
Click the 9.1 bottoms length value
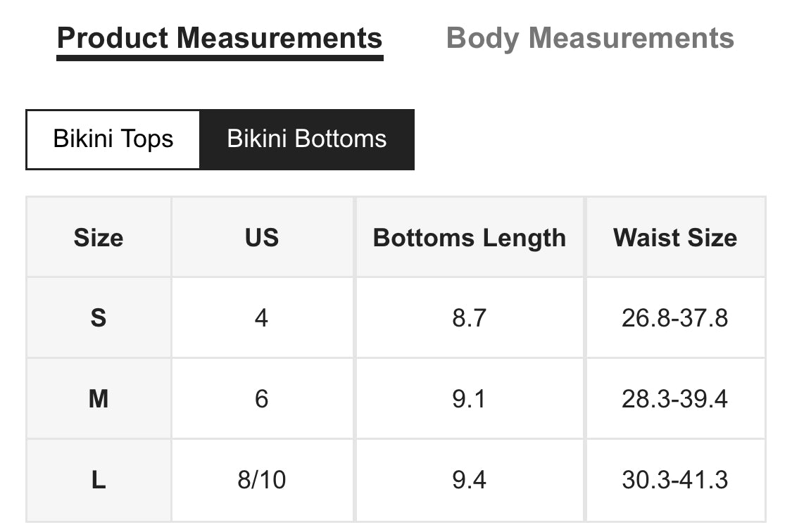tap(470, 399)
